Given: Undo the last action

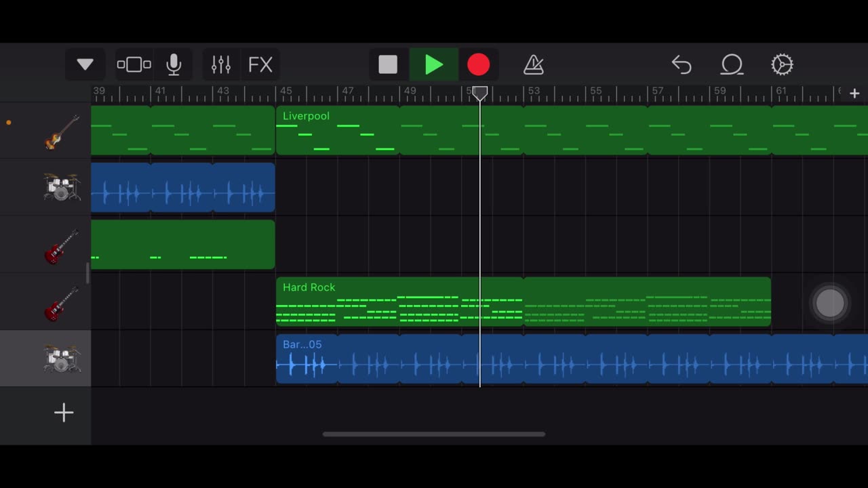Looking at the screenshot, I should point(682,64).
